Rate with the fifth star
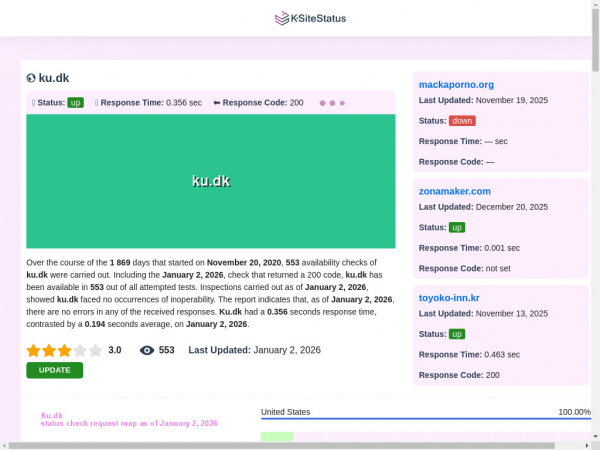This screenshot has width=600, height=450. pos(95,350)
